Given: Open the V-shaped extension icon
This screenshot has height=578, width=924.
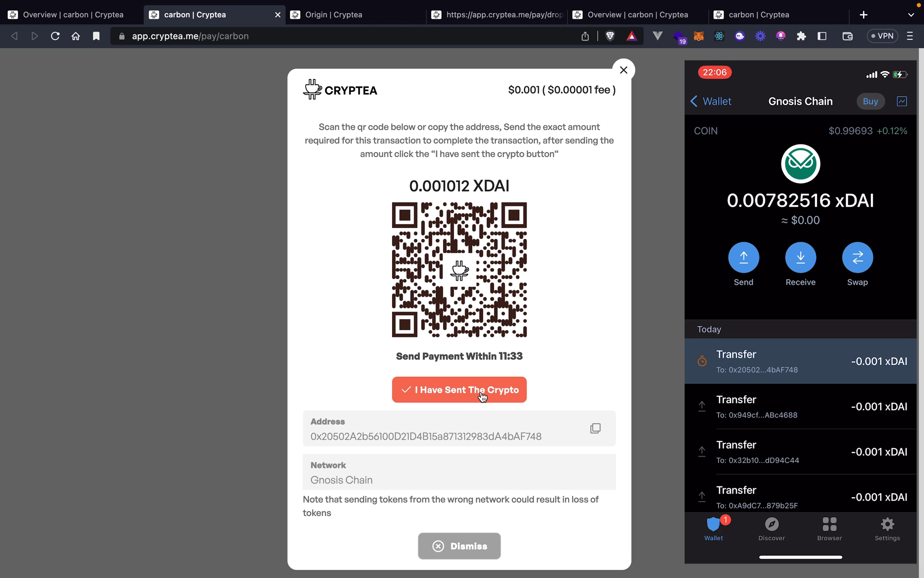Looking at the screenshot, I should coord(657,36).
